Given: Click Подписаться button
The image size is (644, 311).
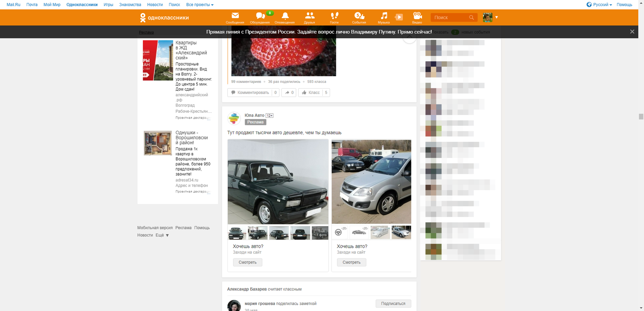Looking at the screenshot, I should (x=393, y=304).
